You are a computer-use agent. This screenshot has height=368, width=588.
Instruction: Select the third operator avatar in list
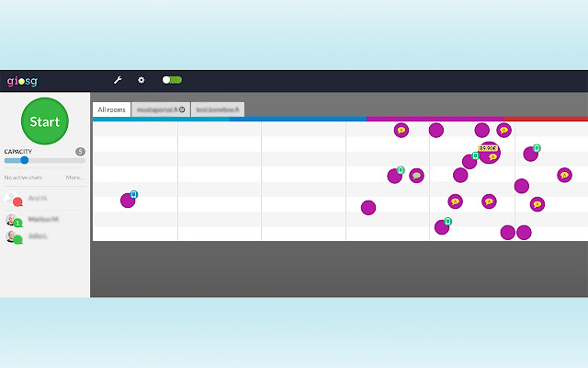(13, 237)
